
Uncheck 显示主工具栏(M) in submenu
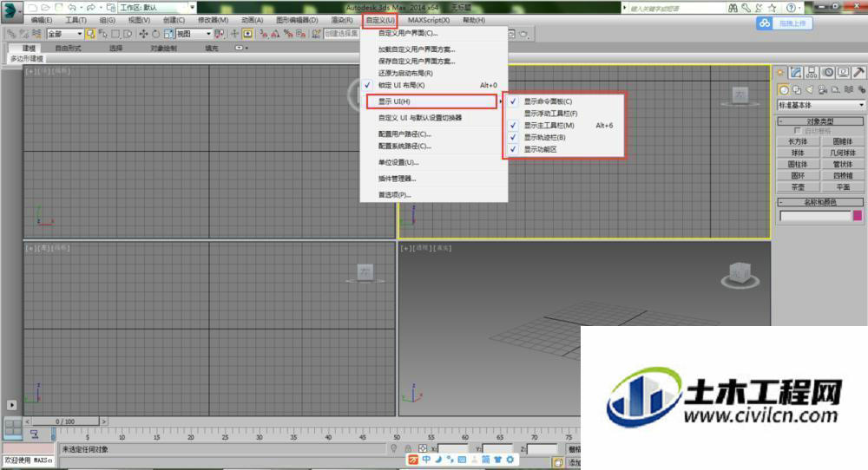(564, 126)
